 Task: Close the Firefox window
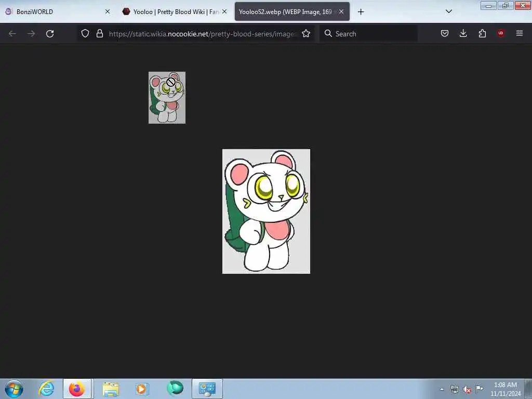pyautogui.click(x=523, y=5)
